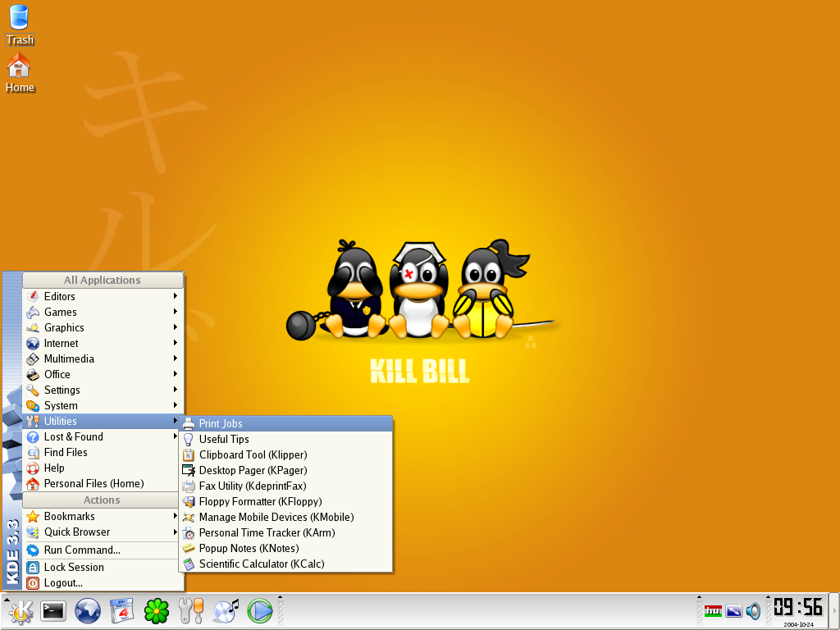Click the Run Command gear icon

tap(33, 550)
